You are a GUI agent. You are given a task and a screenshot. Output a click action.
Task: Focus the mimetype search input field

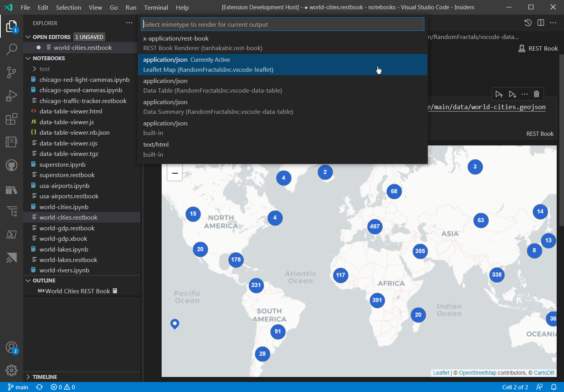[282, 24]
